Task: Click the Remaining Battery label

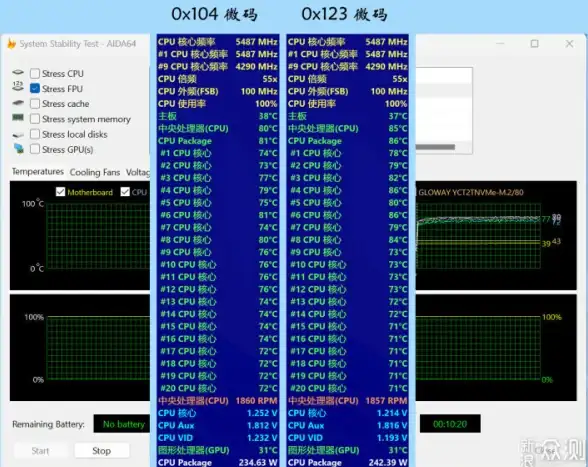Action: (x=48, y=424)
